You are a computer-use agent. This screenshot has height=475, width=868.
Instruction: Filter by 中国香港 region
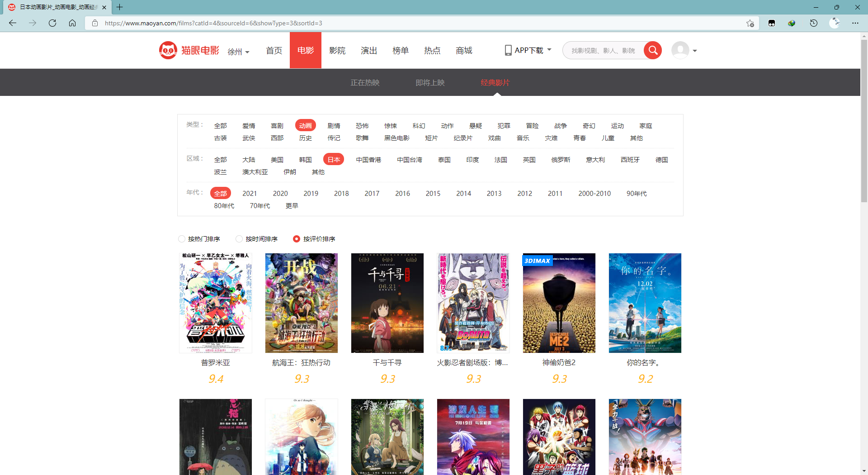click(368, 160)
